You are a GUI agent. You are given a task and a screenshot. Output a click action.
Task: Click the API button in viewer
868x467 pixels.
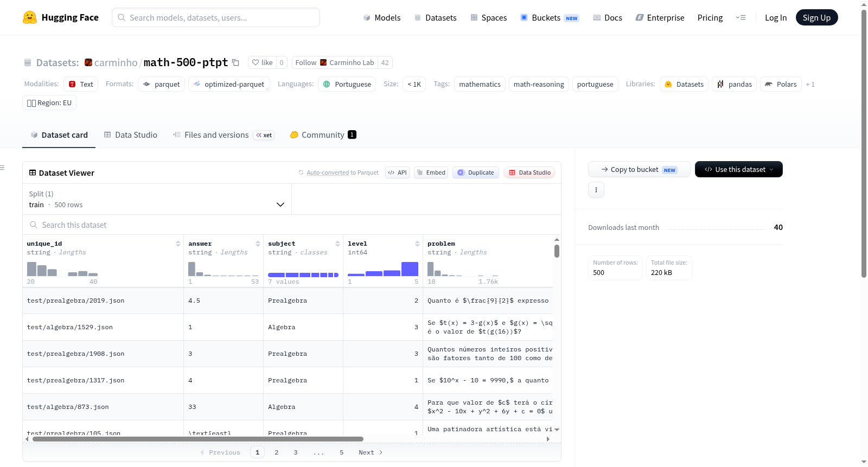[x=397, y=172]
